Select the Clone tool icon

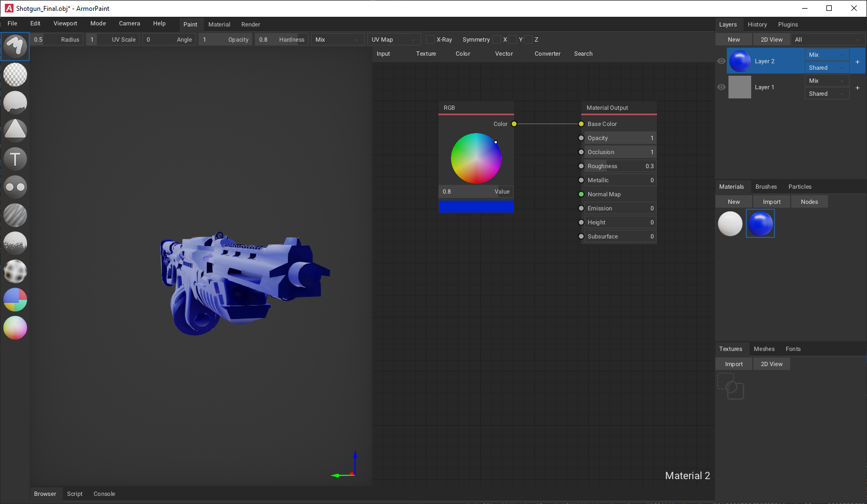click(x=15, y=187)
